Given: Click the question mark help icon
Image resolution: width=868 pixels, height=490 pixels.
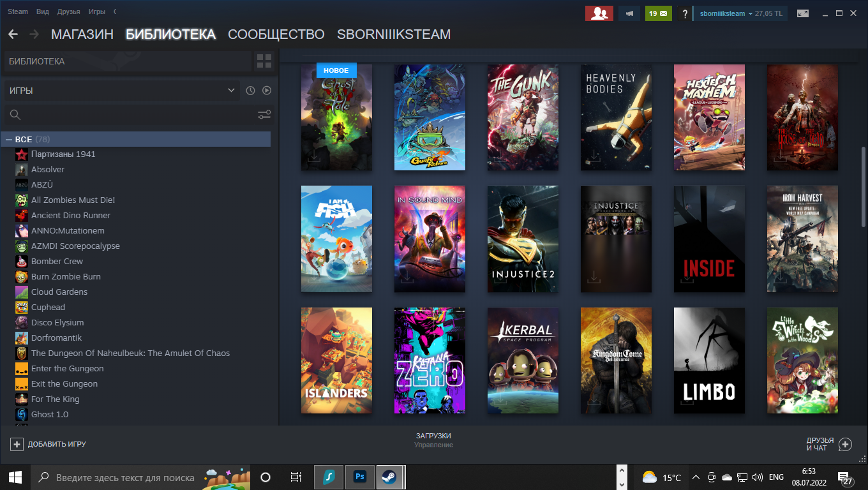Looking at the screenshot, I should 684,13.
